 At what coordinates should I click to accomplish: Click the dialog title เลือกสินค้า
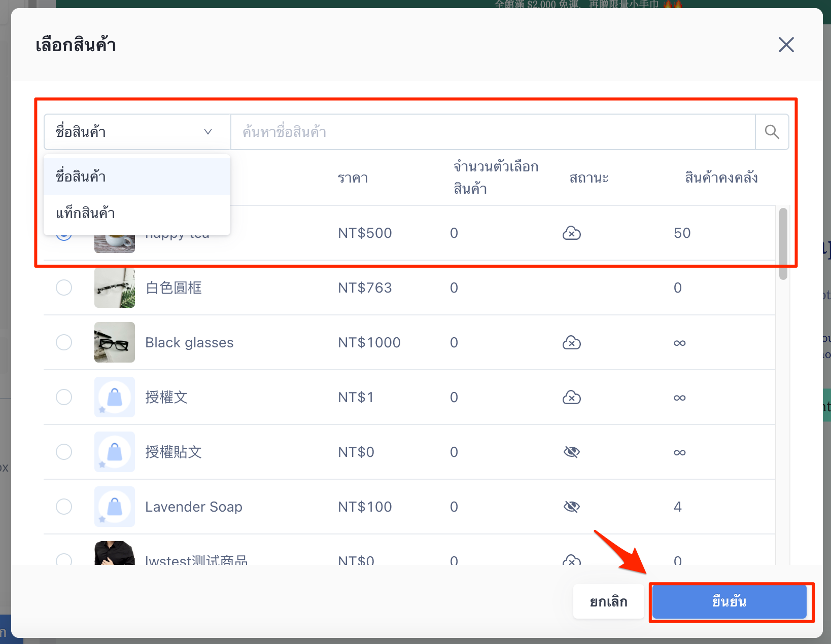pos(76,45)
